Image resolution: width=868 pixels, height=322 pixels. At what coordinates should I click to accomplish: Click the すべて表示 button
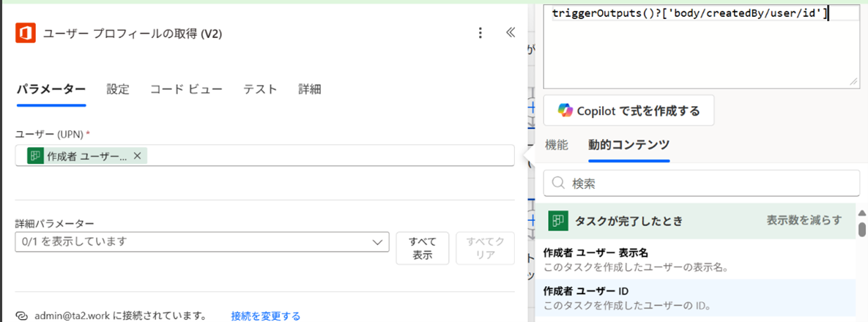pos(422,248)
